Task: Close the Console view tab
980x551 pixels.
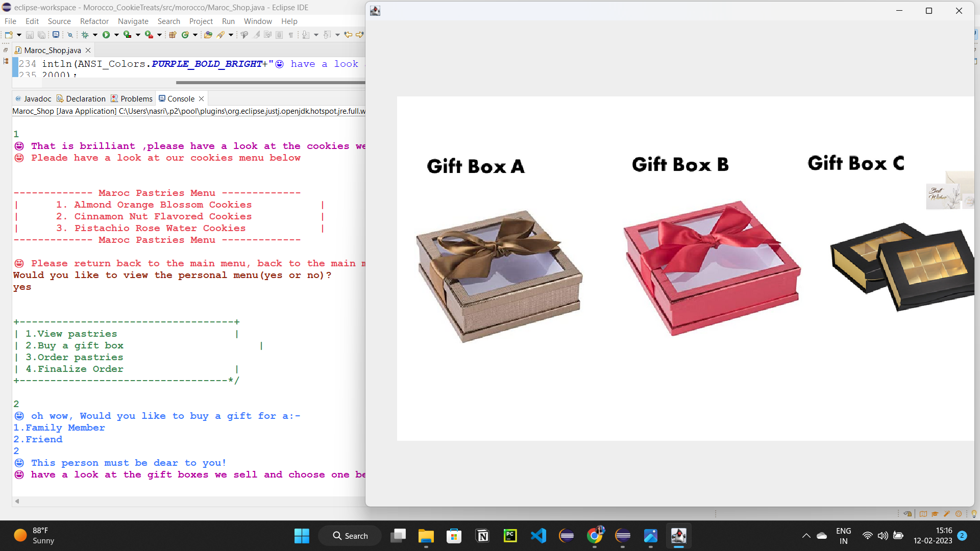Action: 201,98
